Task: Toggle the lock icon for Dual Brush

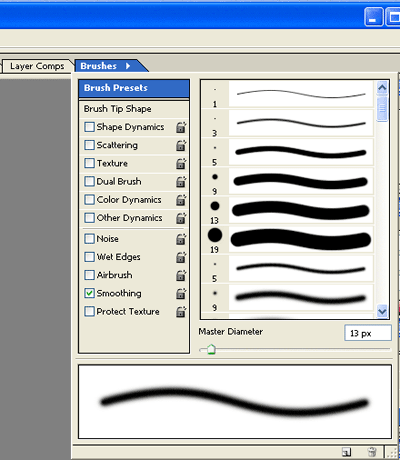Action: [181, 182]
